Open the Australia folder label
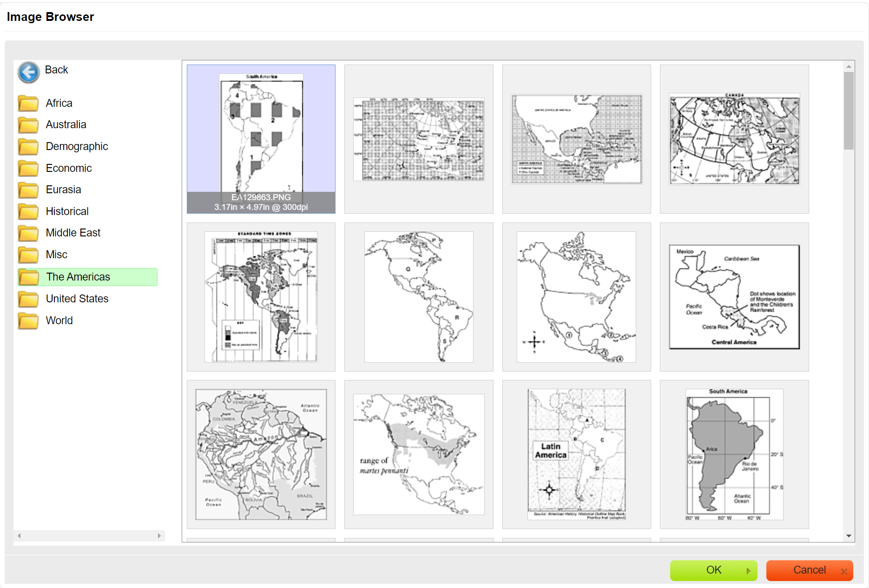The height and width of the screenshot is (588, 869). [x=66, y=124]
